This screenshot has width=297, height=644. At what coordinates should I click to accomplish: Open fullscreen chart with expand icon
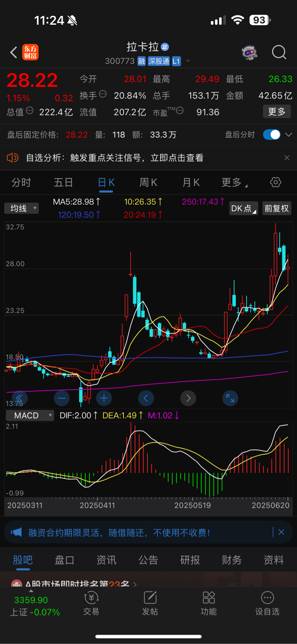[x=230, y=398]
